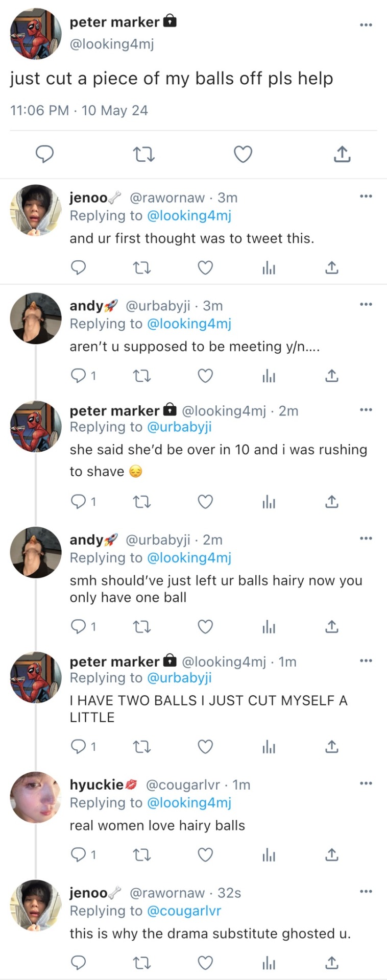Image resolution: width=387 pixels, height=980 pixels.
Task: Open more options on main tweet
Action: [x=366, y=24]
